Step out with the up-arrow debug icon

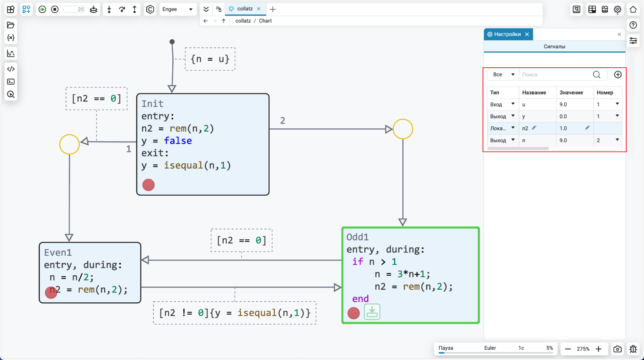tap(134, 9)
